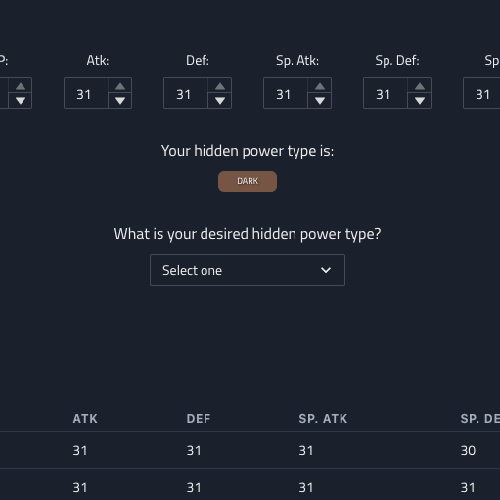Increase the Sp. Def IV value

point(420,86)
